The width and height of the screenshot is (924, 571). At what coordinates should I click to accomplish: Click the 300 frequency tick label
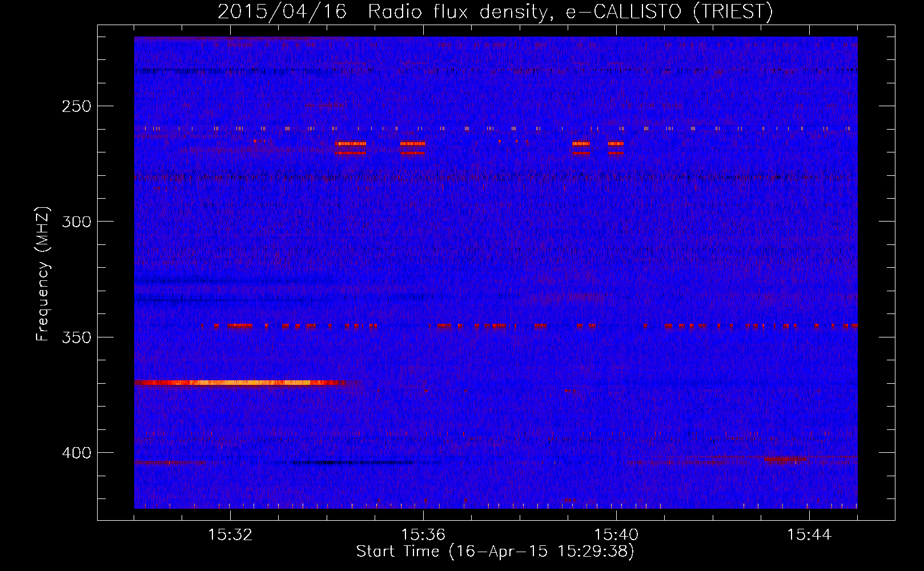click(77, 222)
